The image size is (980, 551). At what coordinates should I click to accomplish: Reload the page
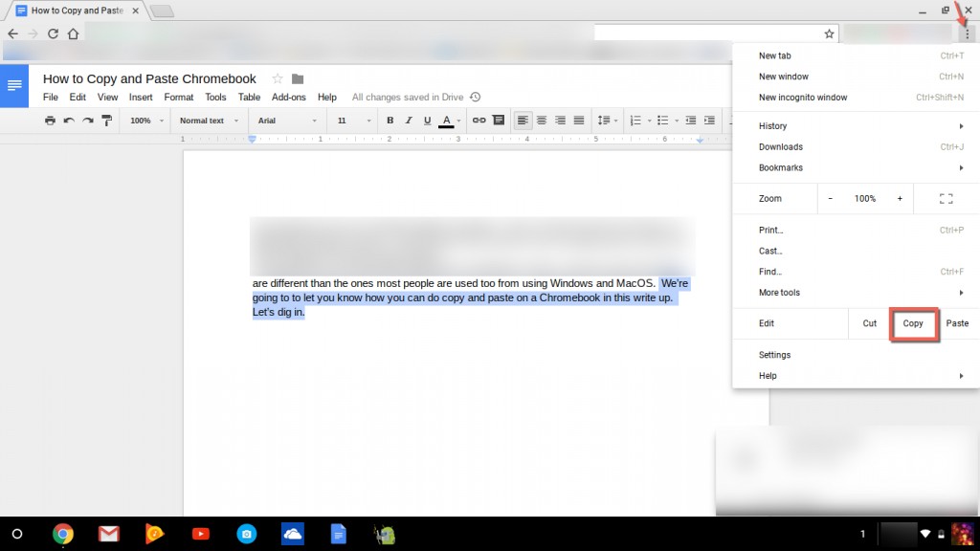(x=54, y=33)
